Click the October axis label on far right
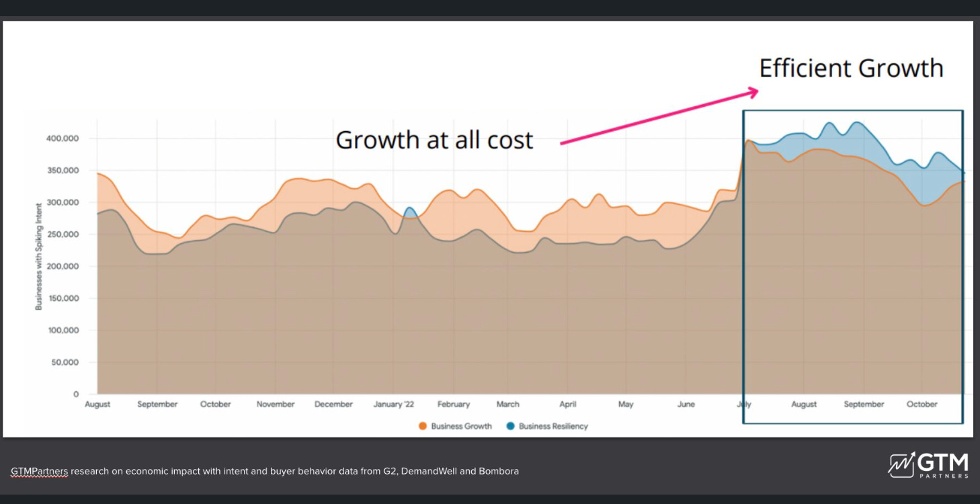Screen dimensions: 980x504 (x=921, y=404)
